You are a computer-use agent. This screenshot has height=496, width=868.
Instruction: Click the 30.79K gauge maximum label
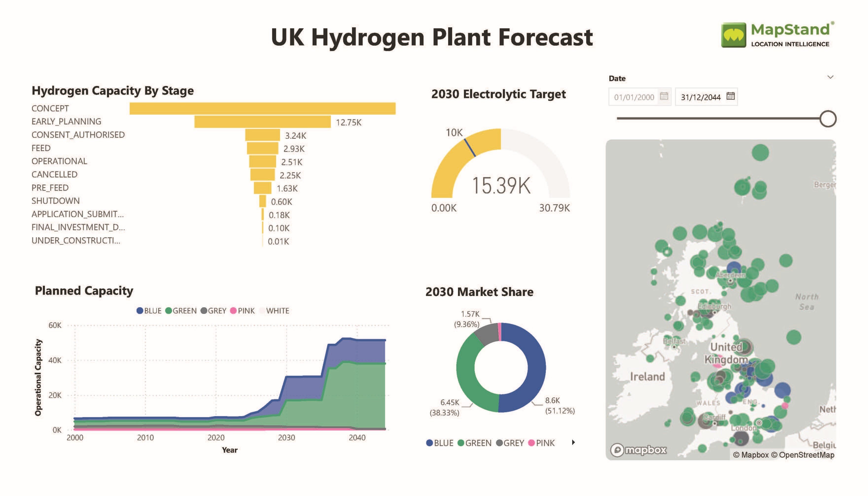click(x=554, y=208)
